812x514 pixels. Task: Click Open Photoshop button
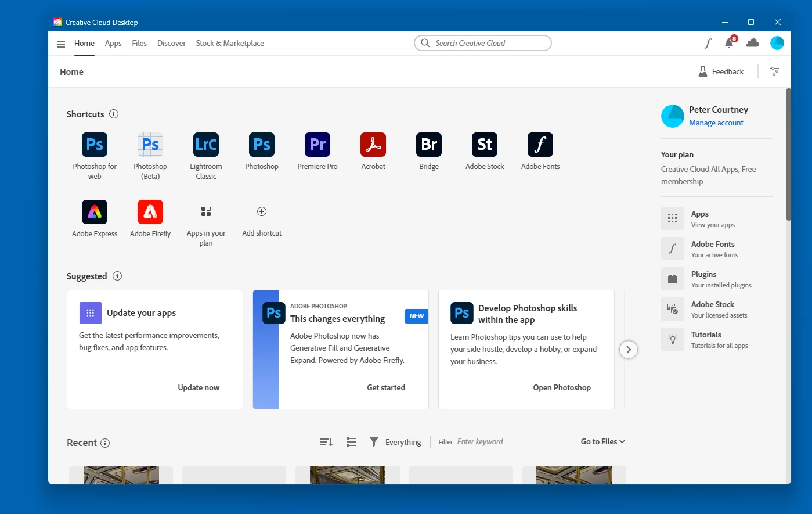pyautogui.click(x=562, y=388)
